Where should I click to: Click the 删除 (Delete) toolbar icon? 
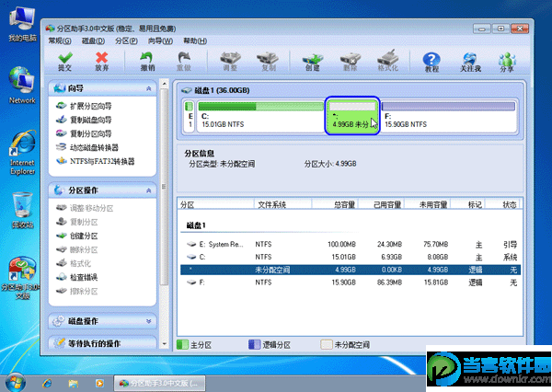click(x=351, y=62)
